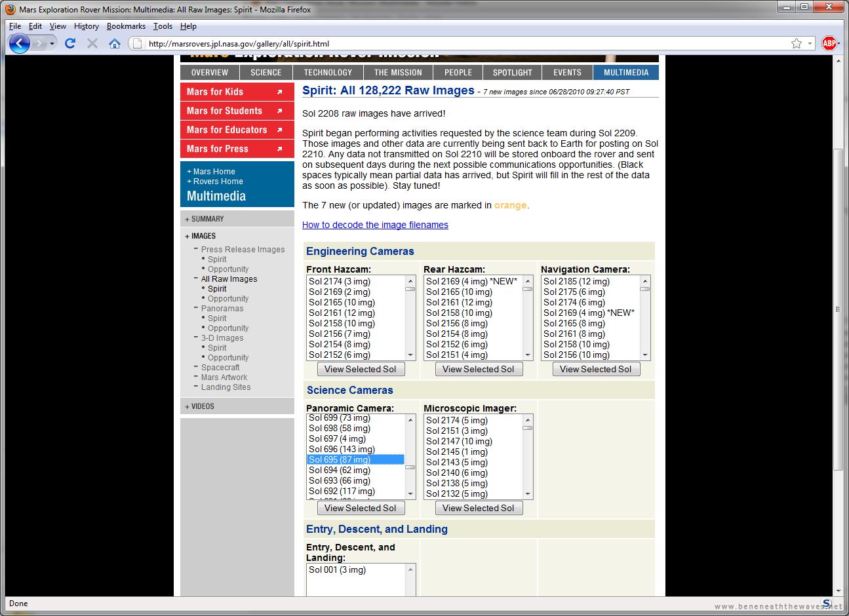Click the Stop loading X icon

(x=92, y=43)
